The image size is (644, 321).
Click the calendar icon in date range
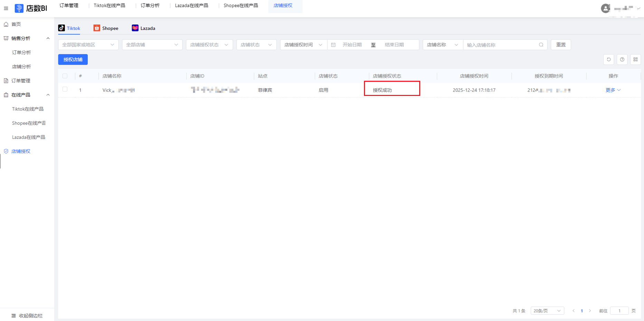pyautogui.click(x=333, y=45)
